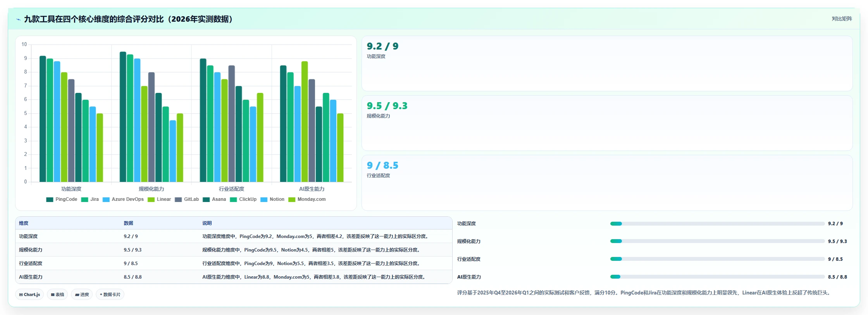The image size is (868, 315).
Task: Click the 8.5 / 8.8 value in the table
Action: point(133,277)
